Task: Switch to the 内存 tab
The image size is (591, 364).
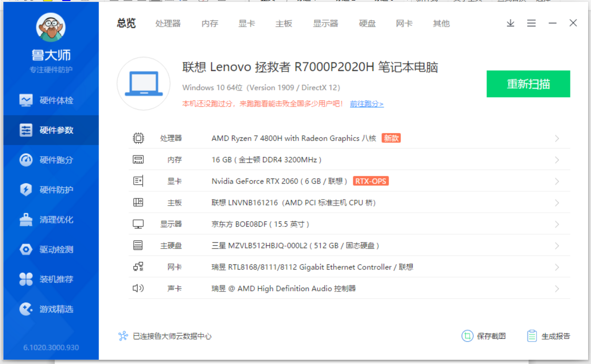Action: pyautogui.click(x=210, y=23)
